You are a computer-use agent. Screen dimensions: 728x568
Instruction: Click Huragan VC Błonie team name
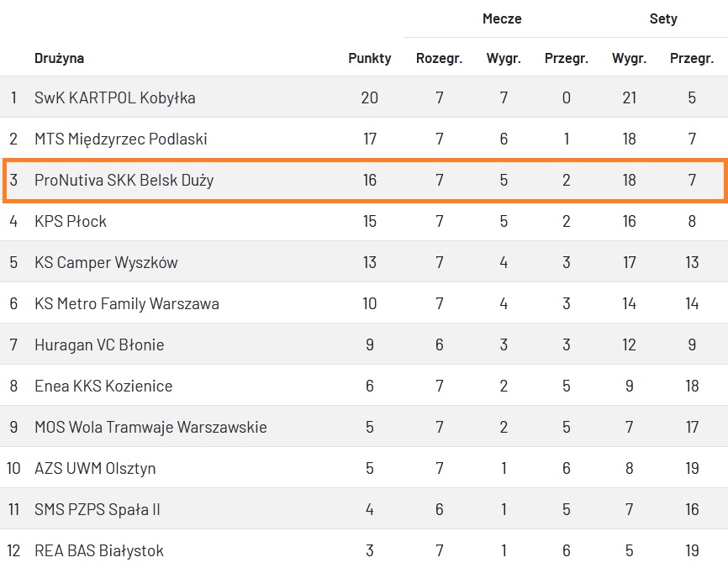click(99, 344)
